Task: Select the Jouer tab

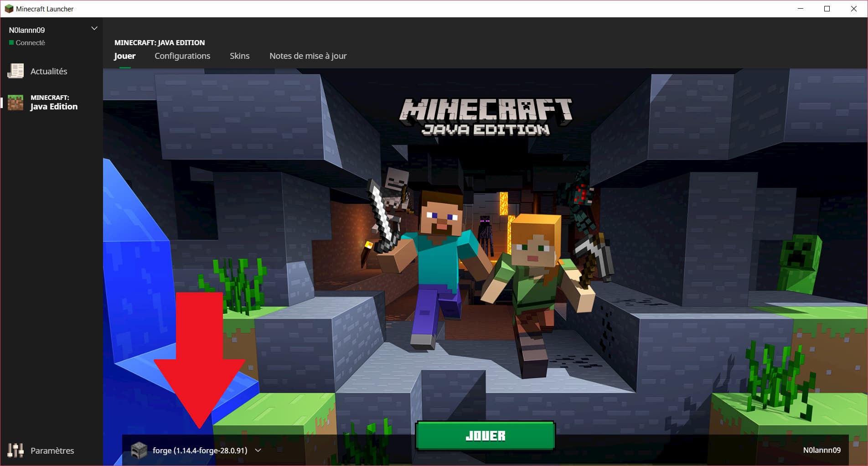Action: point(124,56)
